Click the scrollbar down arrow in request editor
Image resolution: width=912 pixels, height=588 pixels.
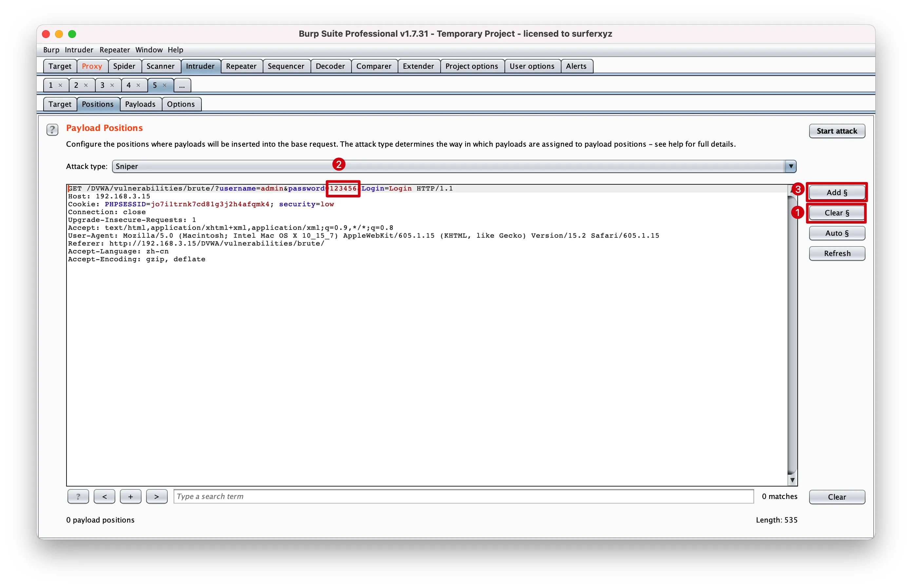[x=792, y=480]
